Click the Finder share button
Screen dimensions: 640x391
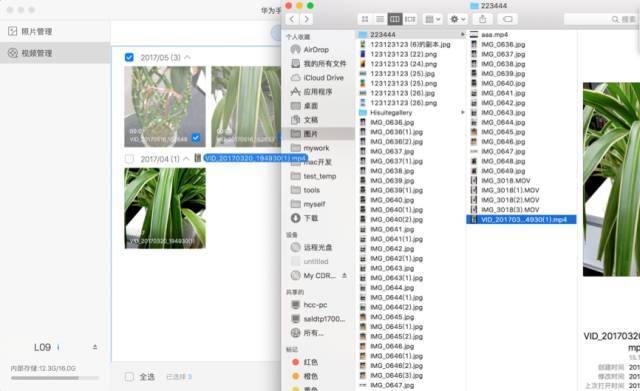483,19
